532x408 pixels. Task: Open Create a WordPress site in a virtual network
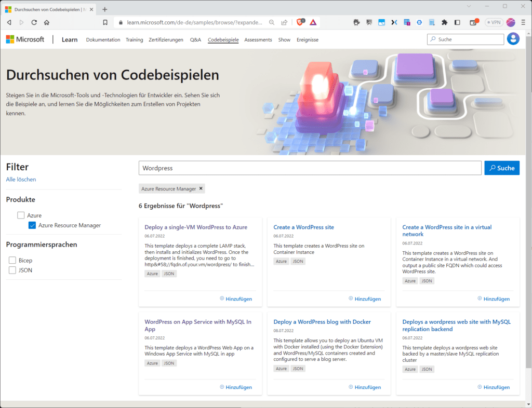(447, 230)
